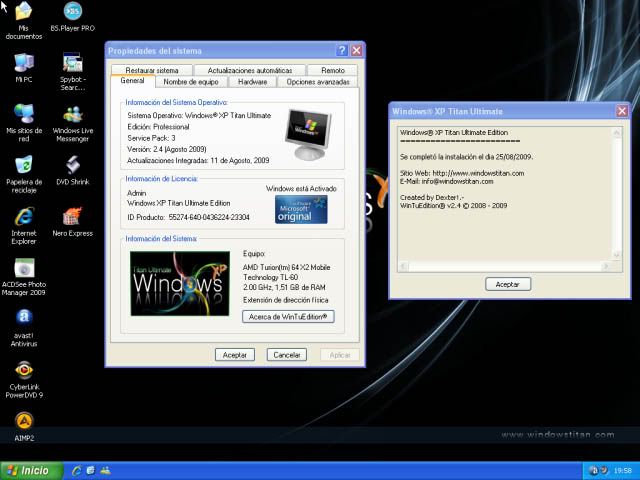Go to the Opciones avanzadas tab

coord(318,82)
